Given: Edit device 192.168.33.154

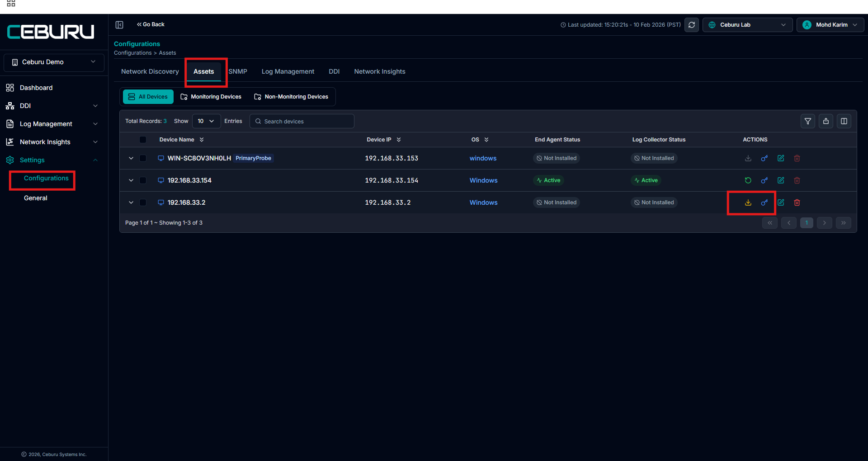Looking at the screenshot, I should click(x=781, y=180).
